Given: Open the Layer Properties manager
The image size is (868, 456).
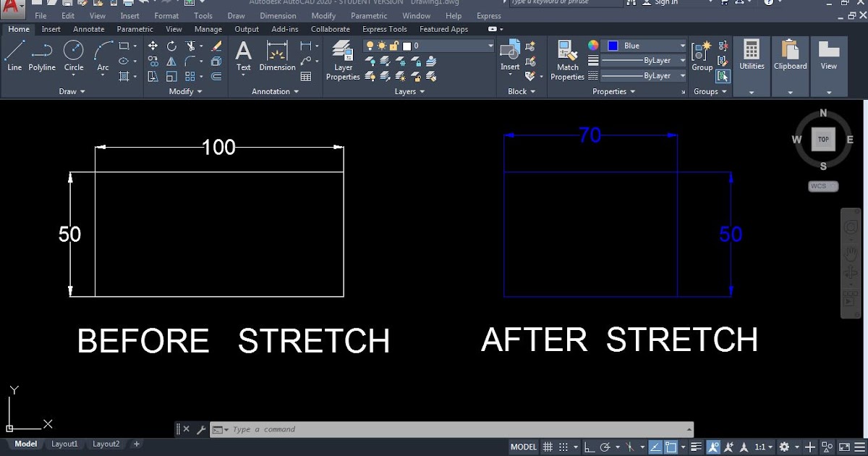Looking at the screenshot, I should click(342, 58).
